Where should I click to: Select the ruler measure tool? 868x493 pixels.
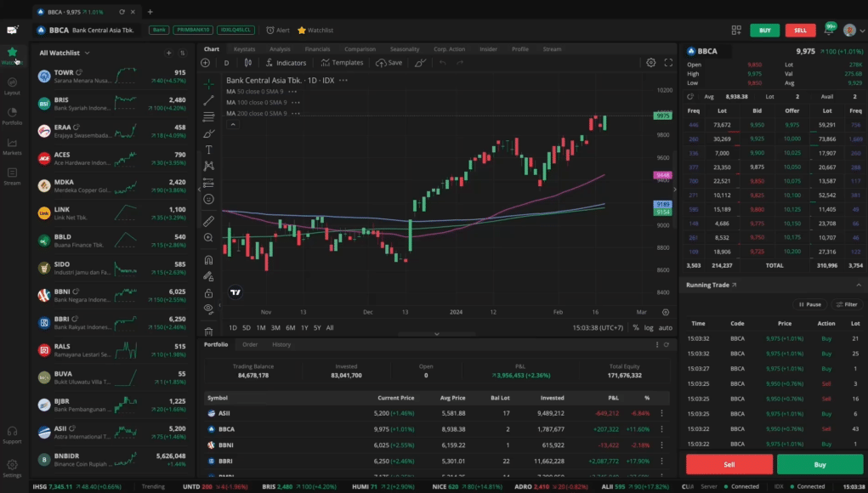(209, 220)
